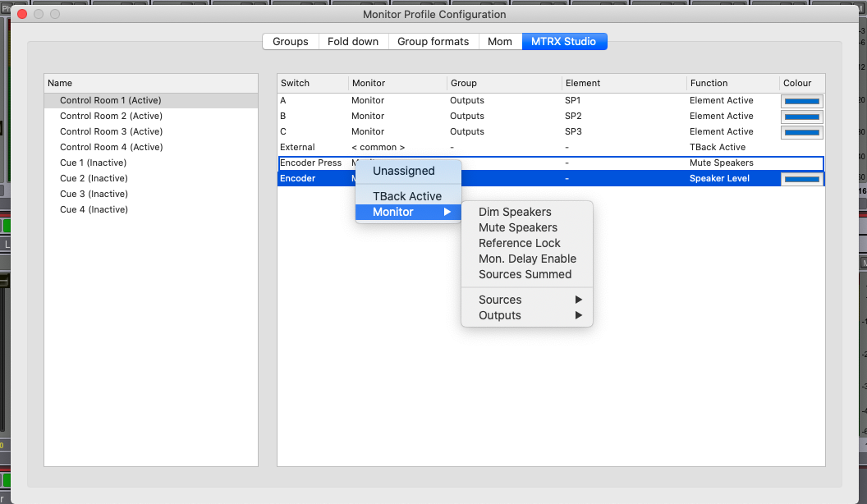Click the SP2 element cell
The image size is (867, 504).
[573, 116]
